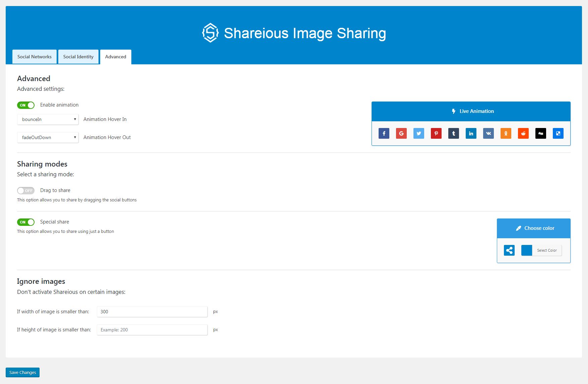Turn on Drag to share toggle
The image size is (588, 384).
tap(26, 191)
